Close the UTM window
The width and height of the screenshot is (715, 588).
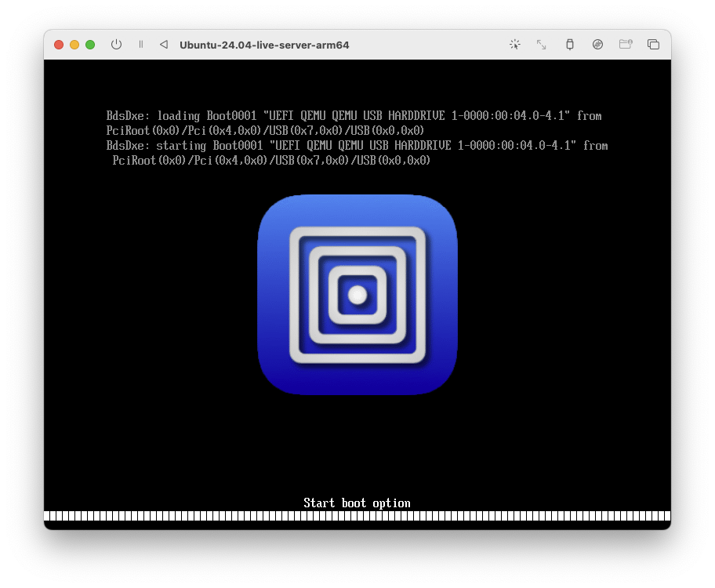point(59,45)
